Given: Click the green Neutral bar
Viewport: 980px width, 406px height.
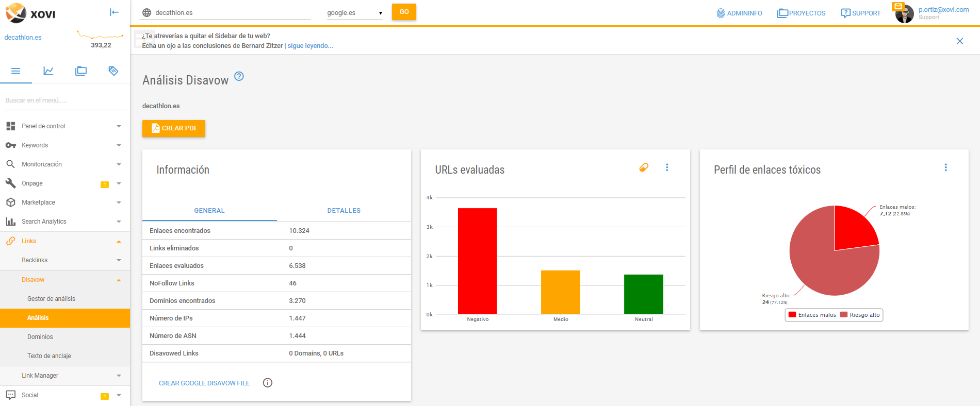Looking at the screenshot, I should click(x=643, y=294).
